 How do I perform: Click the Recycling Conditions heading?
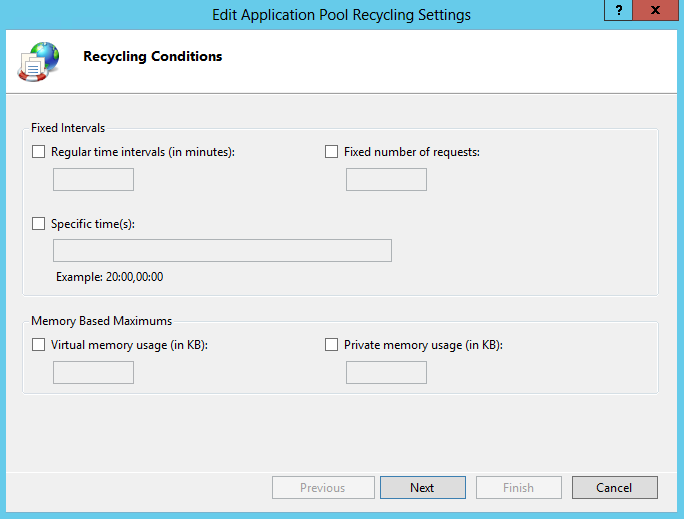[152, 57]
